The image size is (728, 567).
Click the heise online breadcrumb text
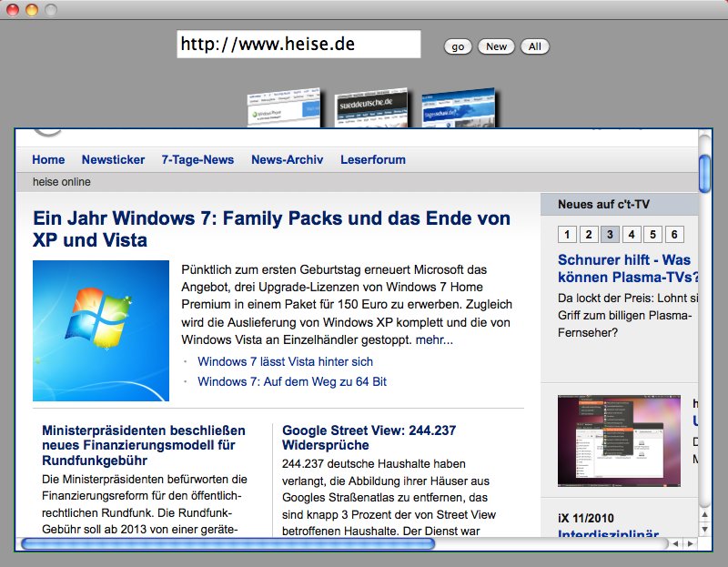click(62, 182)
